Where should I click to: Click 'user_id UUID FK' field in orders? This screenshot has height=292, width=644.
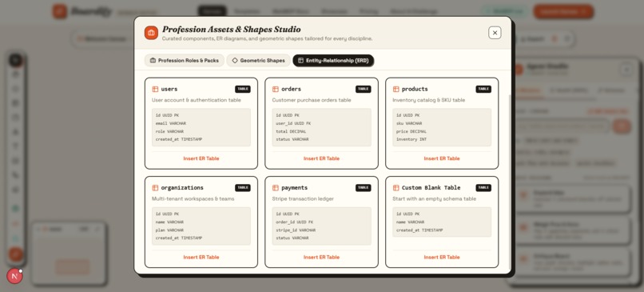(294, 123)
